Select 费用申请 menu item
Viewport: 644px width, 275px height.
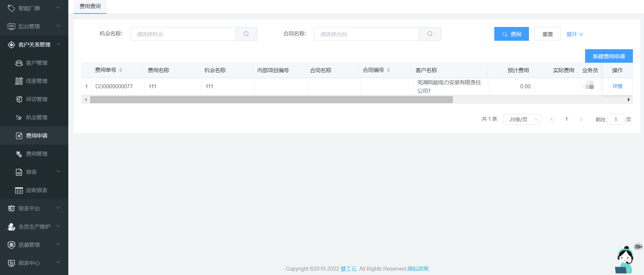pyautogui.click(x=36, y=135)
